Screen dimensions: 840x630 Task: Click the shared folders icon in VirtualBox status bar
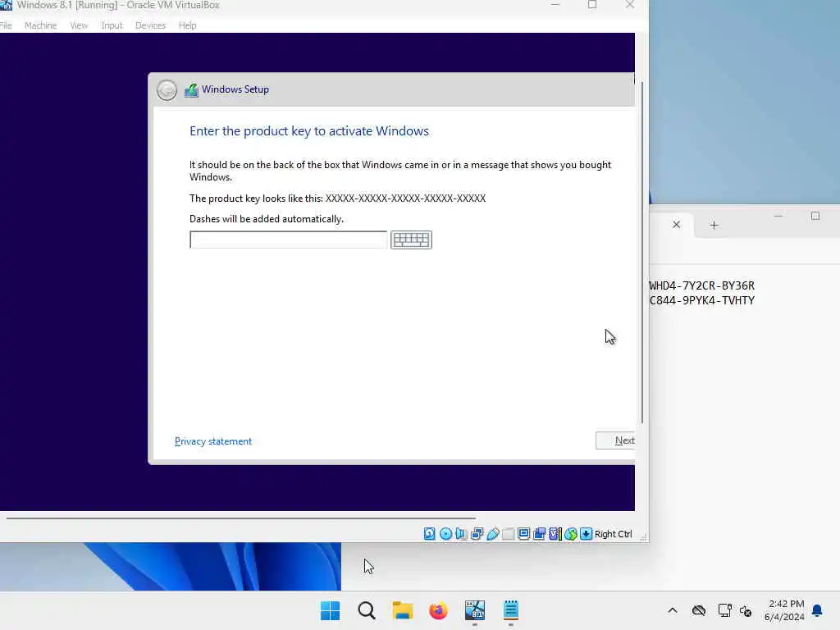click(508, 533)
